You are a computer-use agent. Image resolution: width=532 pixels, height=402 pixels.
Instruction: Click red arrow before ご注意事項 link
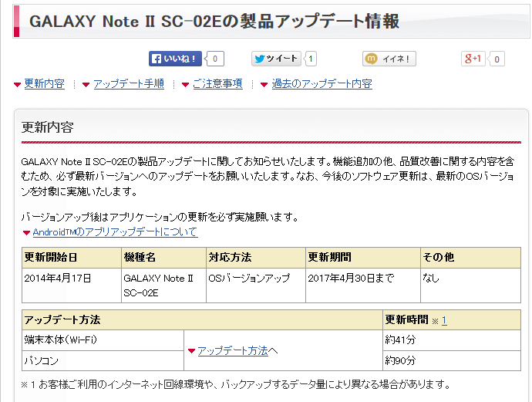point(185,85)
